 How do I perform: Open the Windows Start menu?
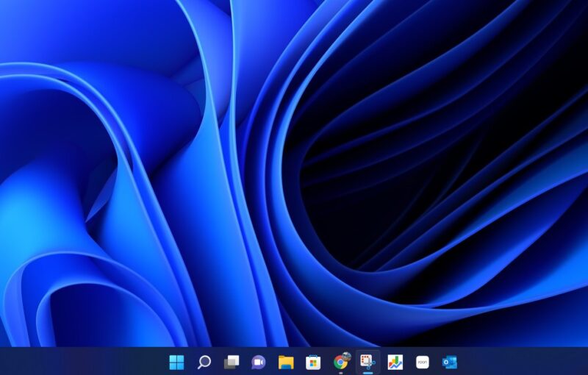tap(176, 362)
